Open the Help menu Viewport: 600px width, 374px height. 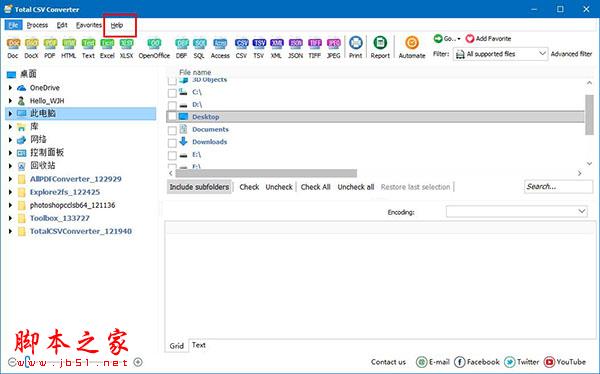click(117, 25)
